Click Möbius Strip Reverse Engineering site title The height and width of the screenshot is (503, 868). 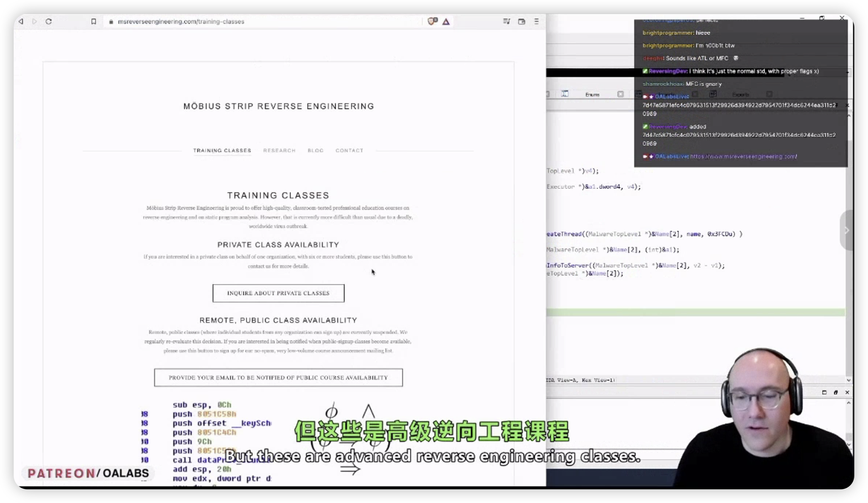tap(279, 106)
